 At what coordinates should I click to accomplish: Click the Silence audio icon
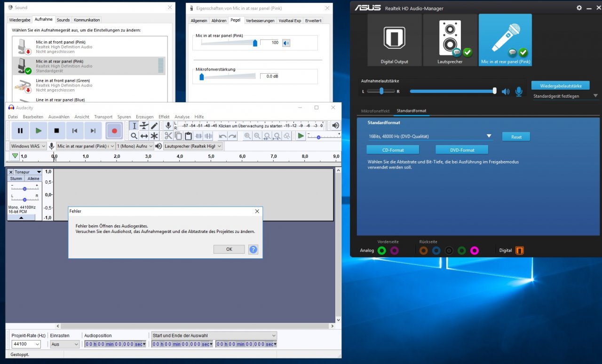pyautogui.click(x=208, y=136)
